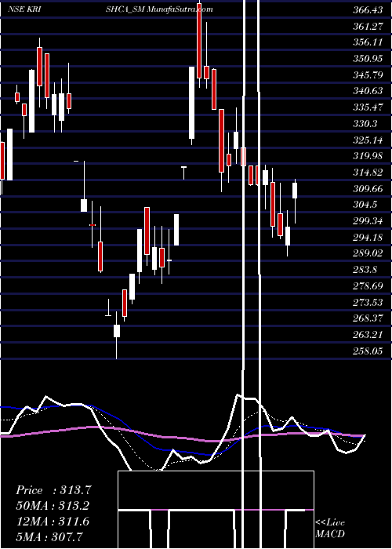392x549 pixels.
Task: Click the 50MA : 313.2 readout
Action: tap(53, 506)
